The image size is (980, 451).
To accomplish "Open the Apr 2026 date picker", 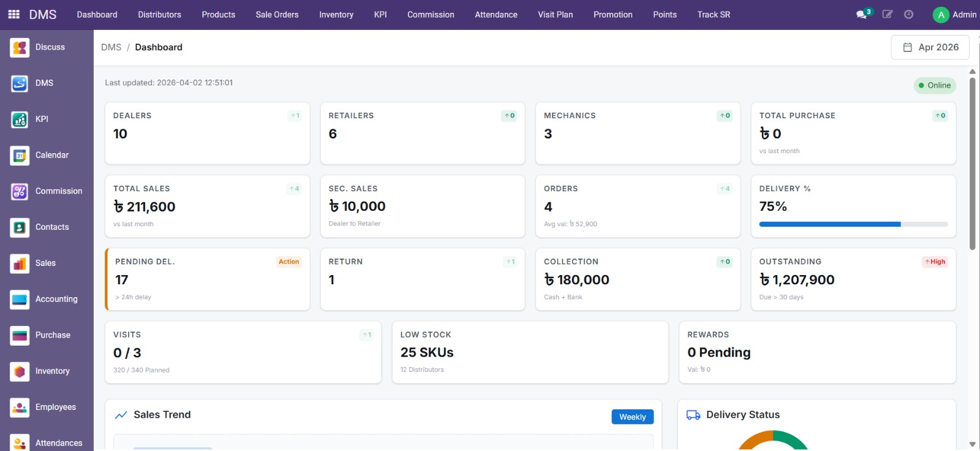I will (x=930, y=47).
